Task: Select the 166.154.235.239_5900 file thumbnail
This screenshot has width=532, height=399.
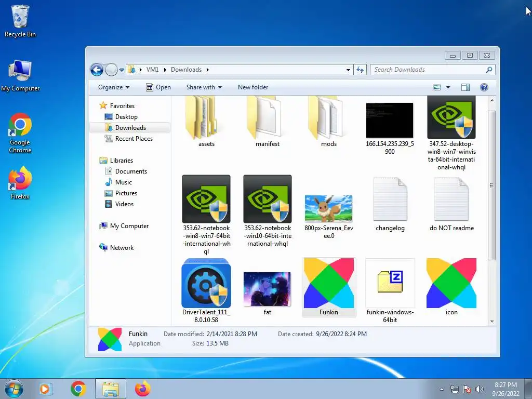Action: 390,121
